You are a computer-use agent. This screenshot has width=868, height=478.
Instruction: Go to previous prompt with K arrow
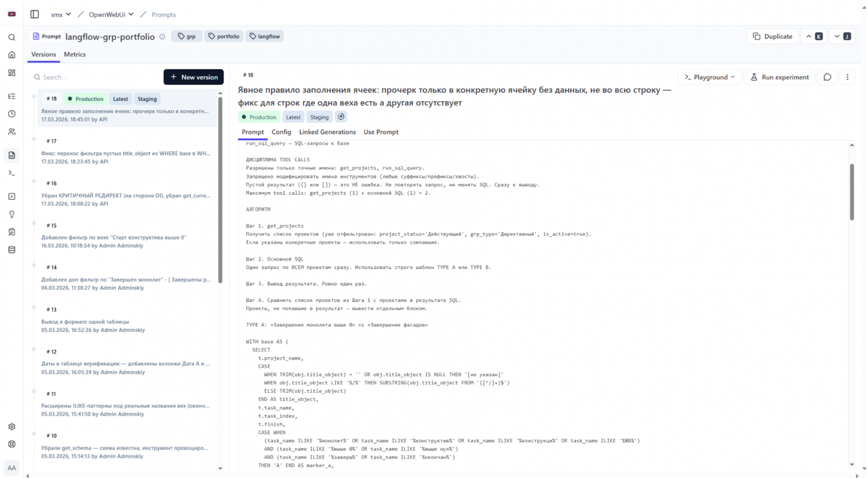tap(813, 36)
